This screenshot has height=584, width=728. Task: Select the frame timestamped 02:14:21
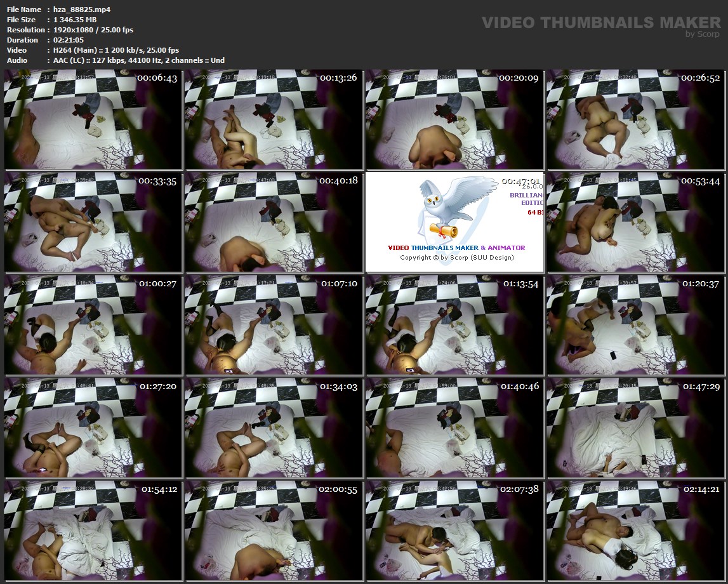click(636, 531)
